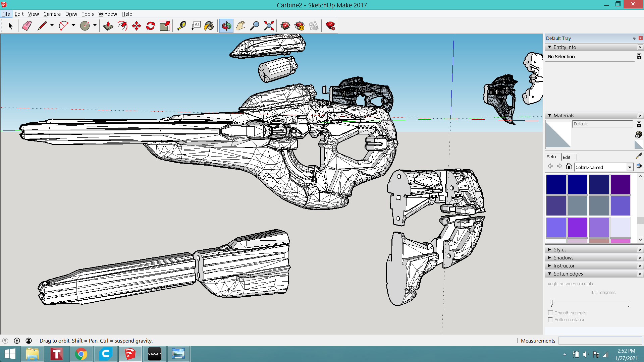Image resolution: width=644 pixels, height=362 pixels.
Task: Open Extension Warehouse from toolbar
Action: point(300,26)
